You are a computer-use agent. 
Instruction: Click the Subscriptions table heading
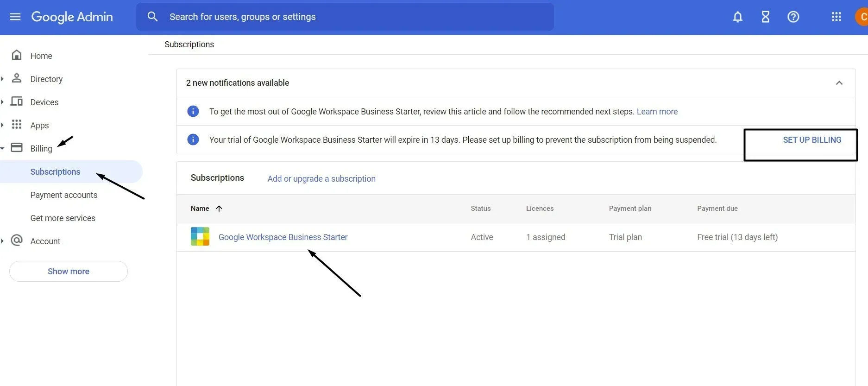coord(217,178)
